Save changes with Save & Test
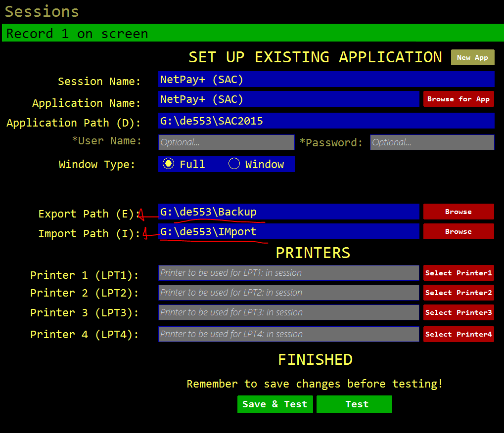The height and width of the screenshot is (433, 504). tap(275, 404)
